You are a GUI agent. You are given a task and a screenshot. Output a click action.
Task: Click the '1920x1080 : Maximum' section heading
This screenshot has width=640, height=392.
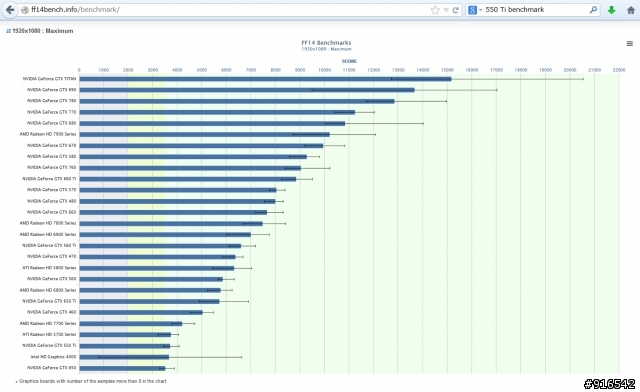43,31
